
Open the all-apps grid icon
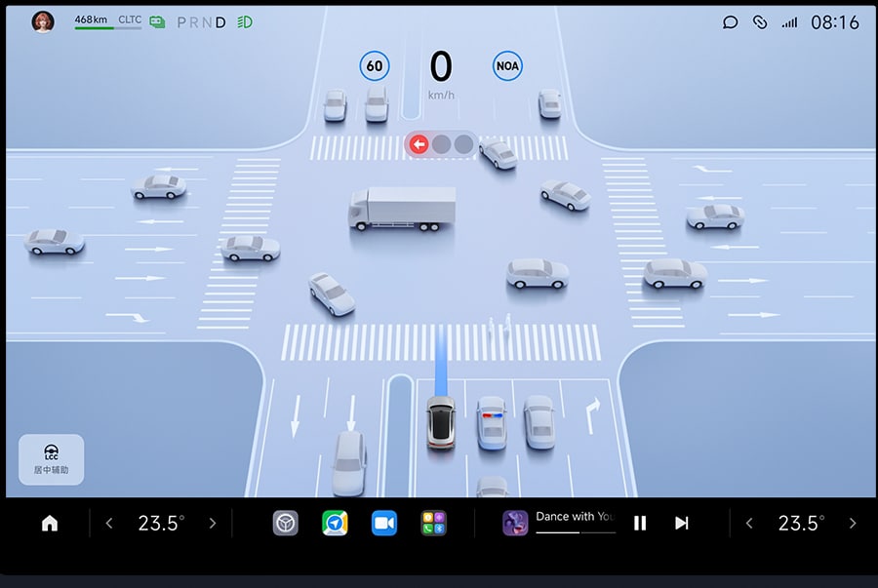[434, 524]
